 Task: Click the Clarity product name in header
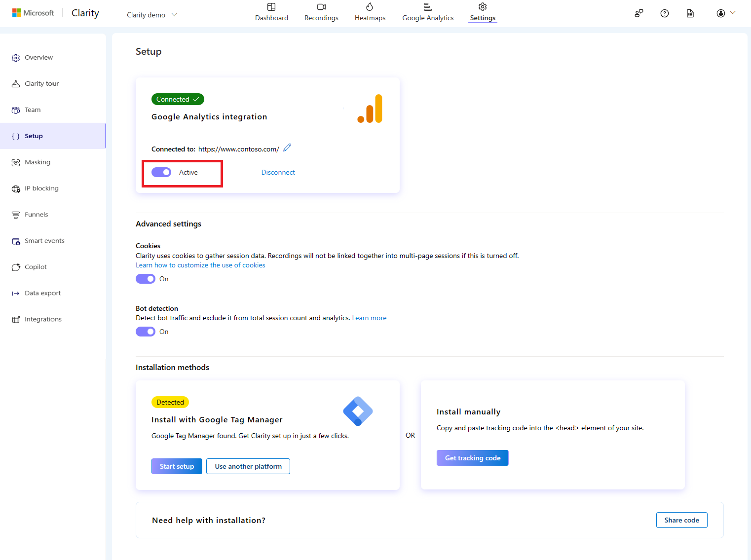(85, 13)
